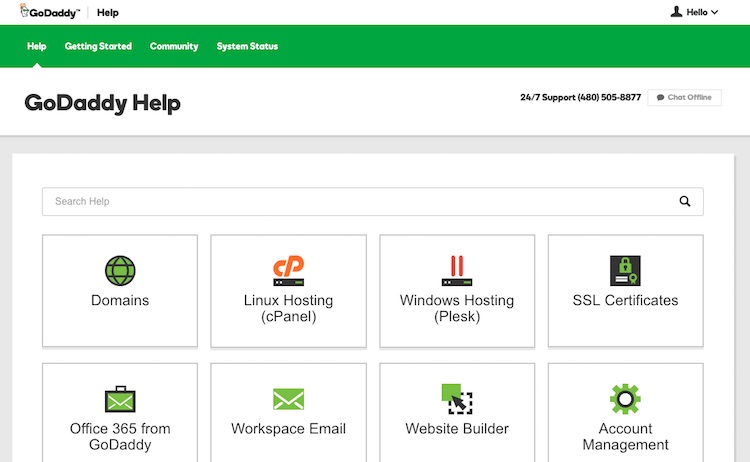
Task: Go to the Community tab
Action: pos(174,46)
